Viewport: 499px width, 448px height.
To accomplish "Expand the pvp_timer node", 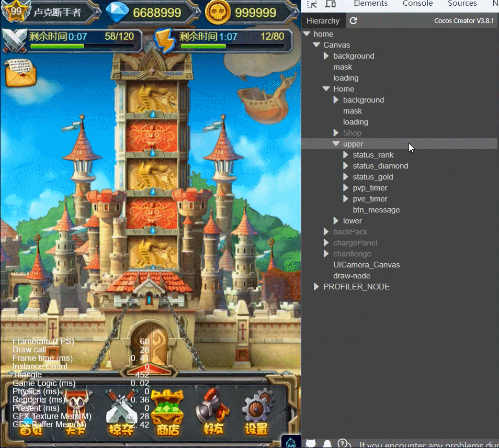I will pyautogui.click(x=346, y=188).
